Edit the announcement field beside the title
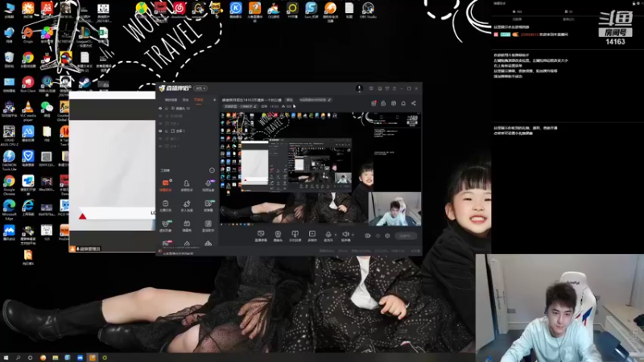The height and width of the screenshot is (362, 644). (315, 100)
